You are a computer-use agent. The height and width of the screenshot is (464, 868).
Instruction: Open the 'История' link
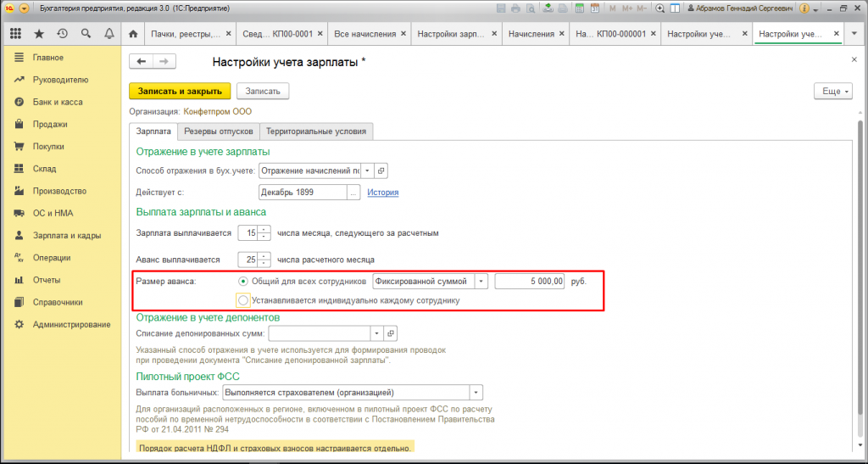tap(382, 193)
